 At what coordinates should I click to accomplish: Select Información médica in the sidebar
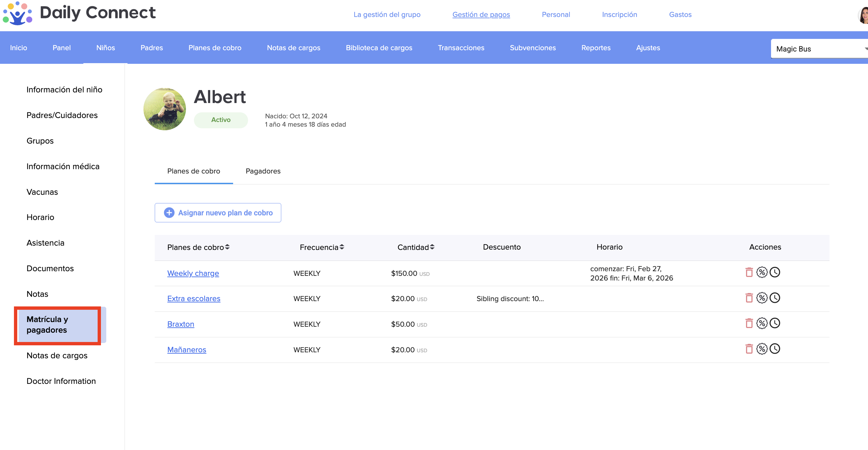(x=63, y=166)
